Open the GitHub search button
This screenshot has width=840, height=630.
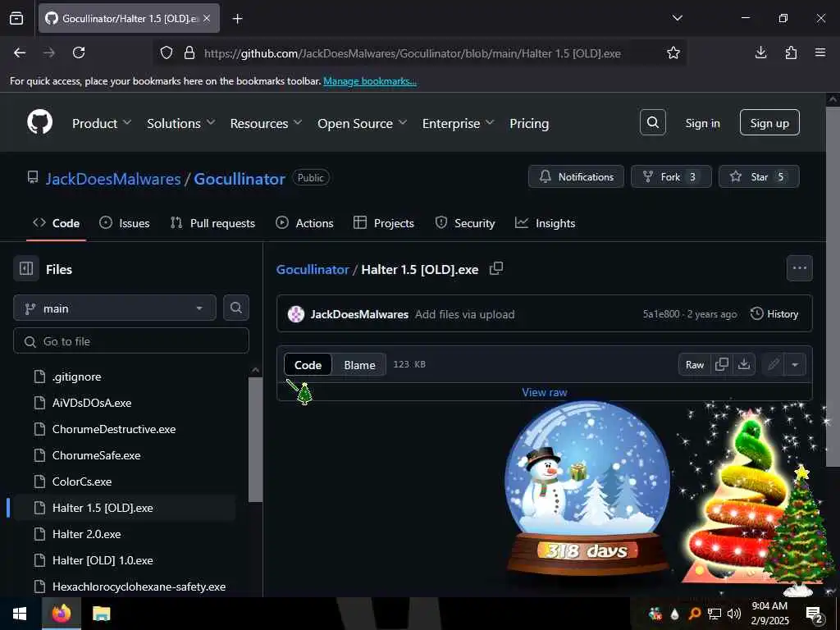coord(652,123)
